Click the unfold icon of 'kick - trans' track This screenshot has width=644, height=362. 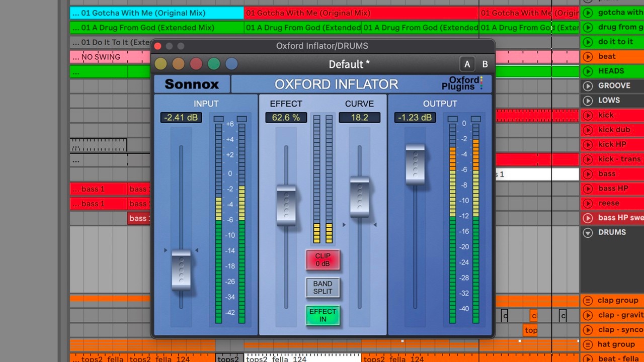tap(588, 159)
